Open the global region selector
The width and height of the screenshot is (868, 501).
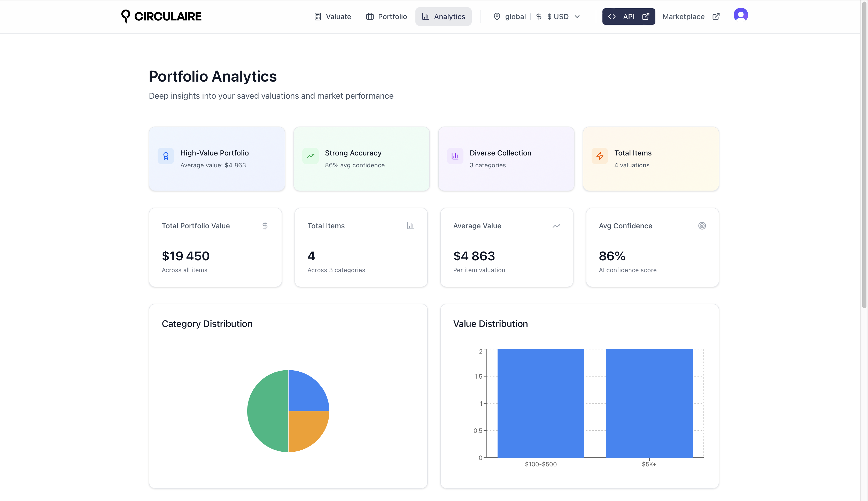point(515,17)
